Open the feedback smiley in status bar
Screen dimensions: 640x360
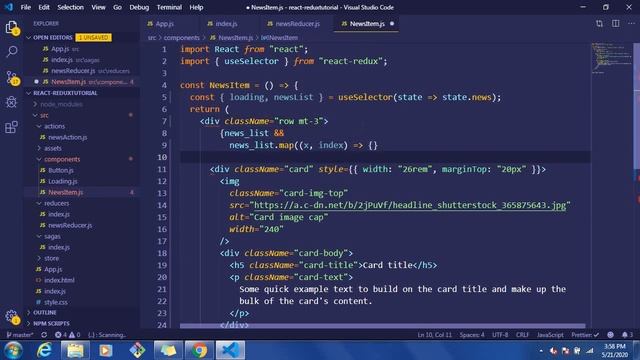click(x=610, y=335)
